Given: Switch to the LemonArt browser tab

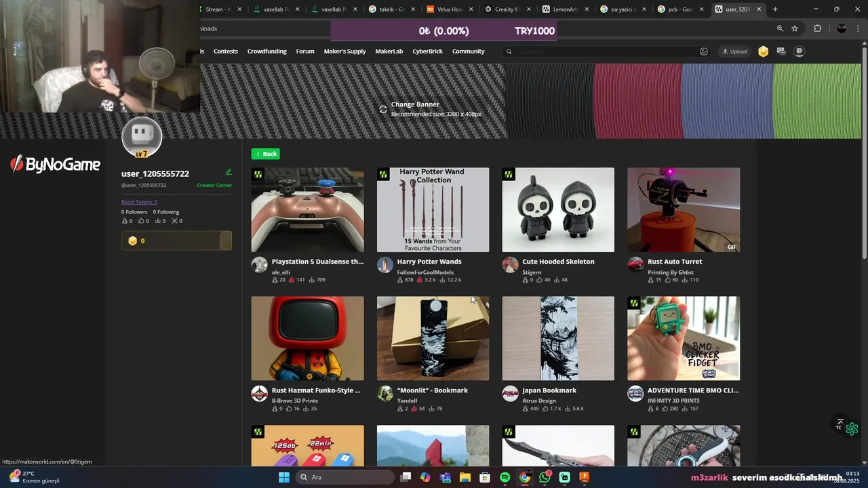Looking at the screenshot, I should 566,9.
